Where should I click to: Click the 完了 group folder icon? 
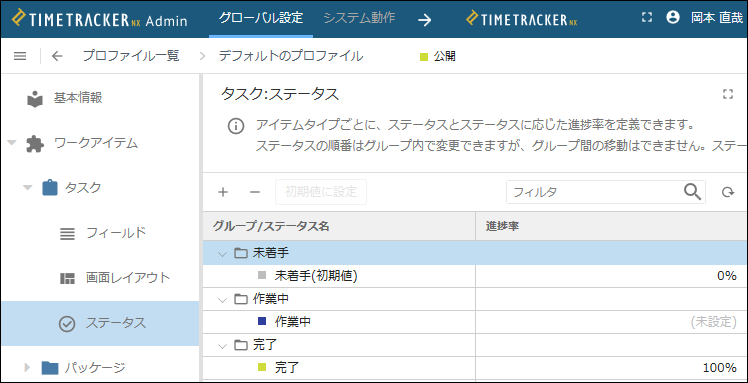pos(240,345)
